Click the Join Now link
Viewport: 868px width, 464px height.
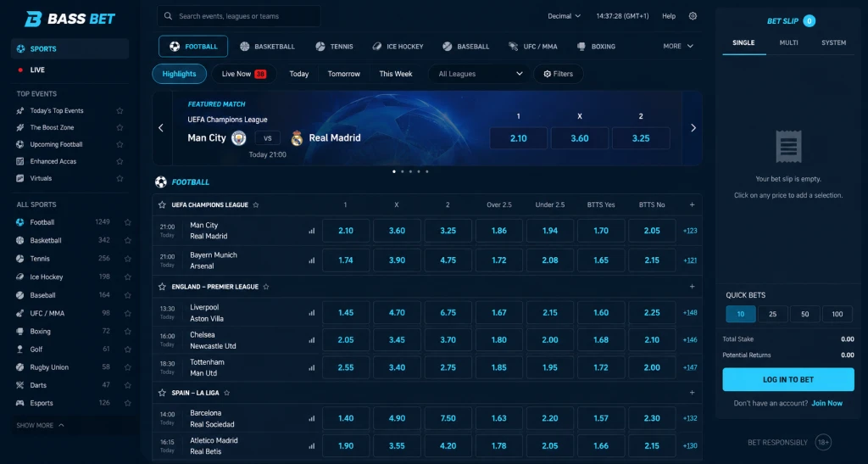(x=826, y=403)
